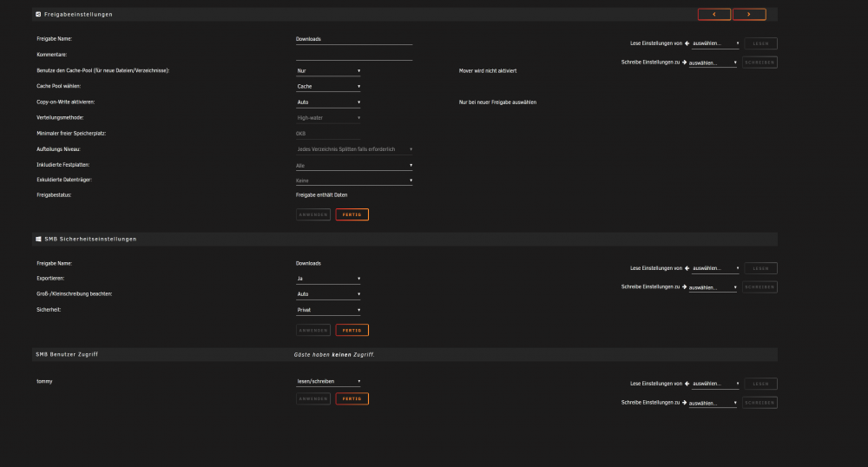
Task: Click the Lesen button in SMB Benutzer Zugriff
Action: pos(760,384)
